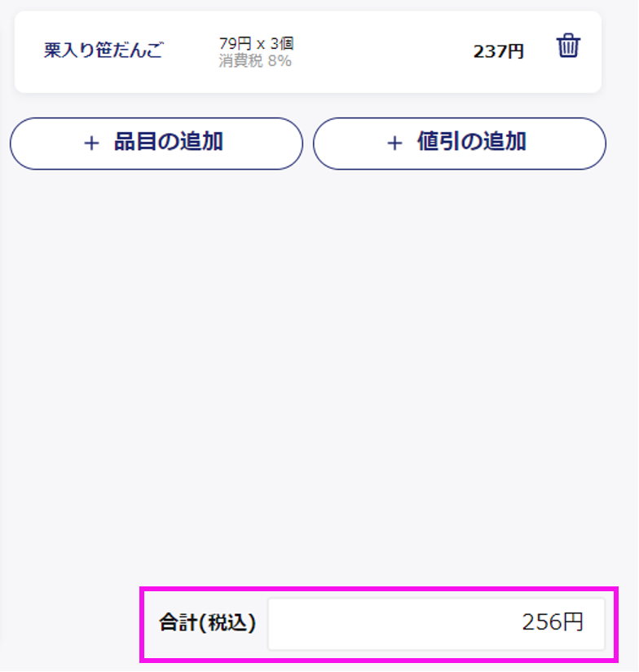Add a new item via 品目の追加
Screen dimensions: 639x672
coord(156,144)
